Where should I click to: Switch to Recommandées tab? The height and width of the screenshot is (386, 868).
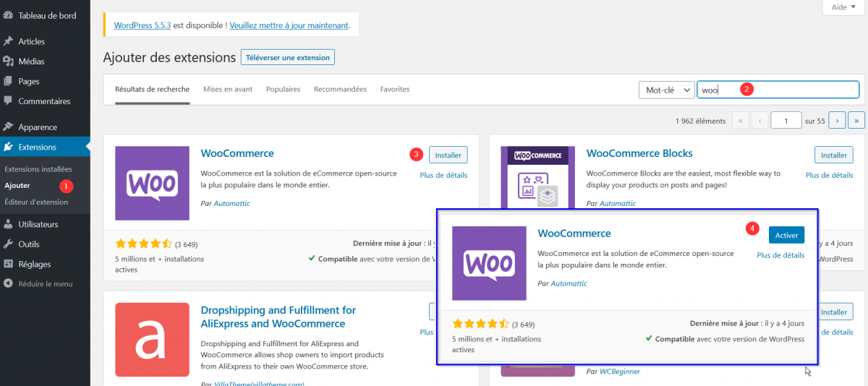click(x=340, y=90)
